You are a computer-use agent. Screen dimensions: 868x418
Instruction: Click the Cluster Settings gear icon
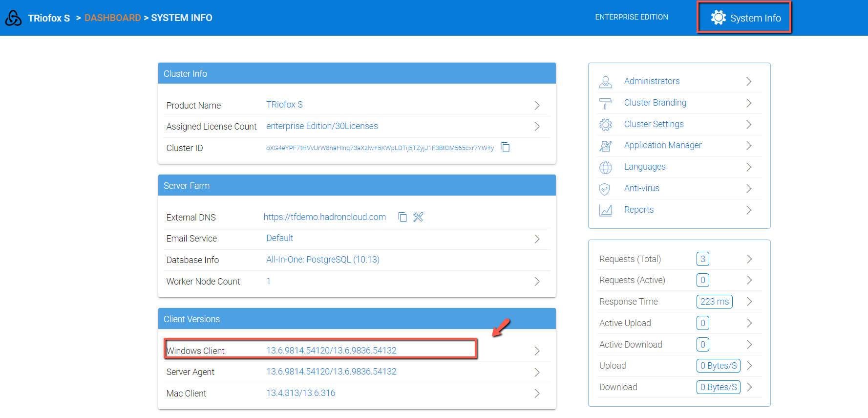[606, 125]
